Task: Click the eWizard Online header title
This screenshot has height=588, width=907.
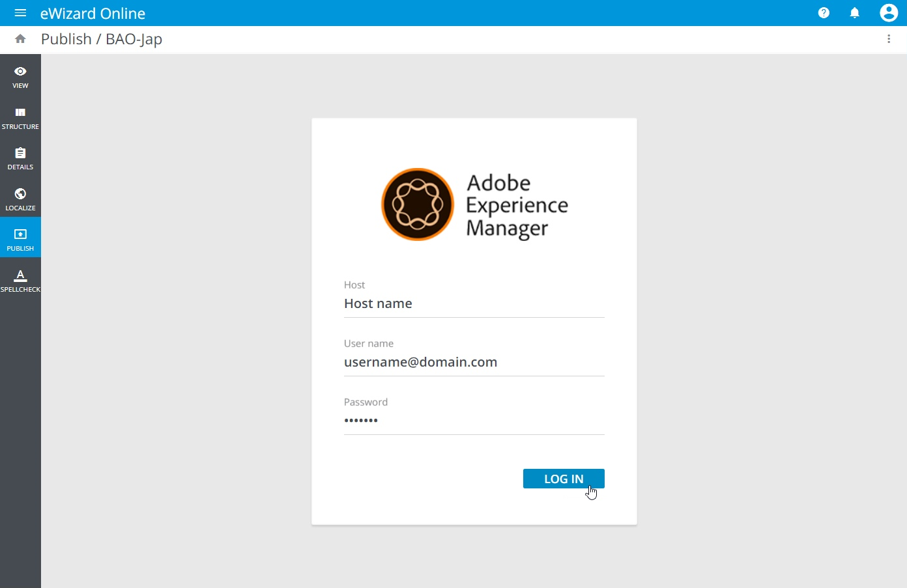Action: click(93, 13)
